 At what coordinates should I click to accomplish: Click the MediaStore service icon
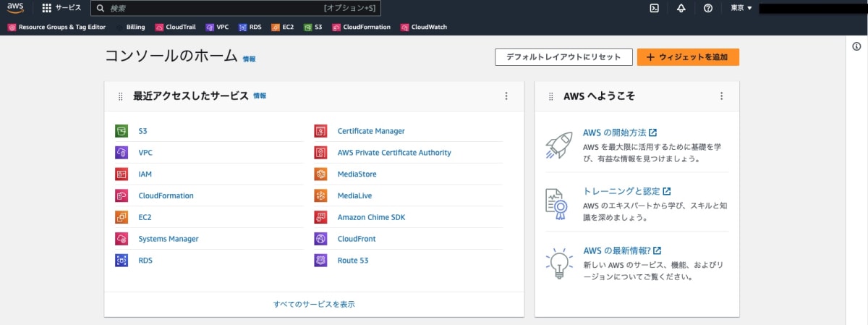click(320, 174)
